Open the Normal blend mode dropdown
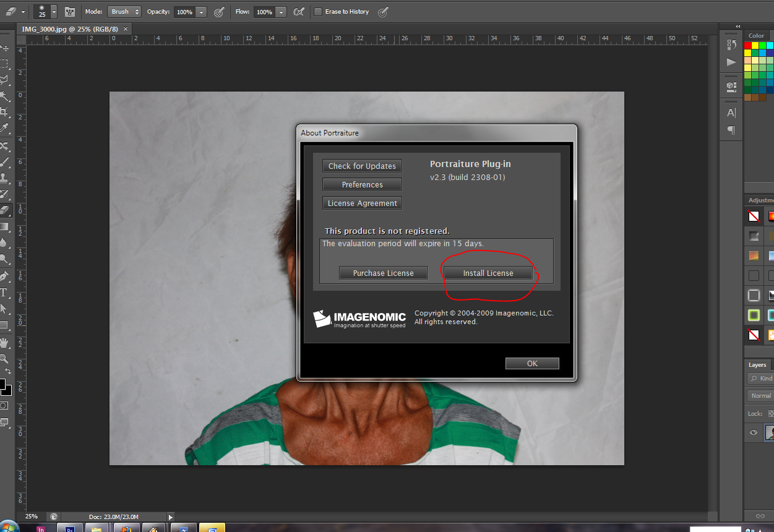Image resolution: width=774 pixels, height=532 pixels. pyautogui.click(x=761, y=395)
